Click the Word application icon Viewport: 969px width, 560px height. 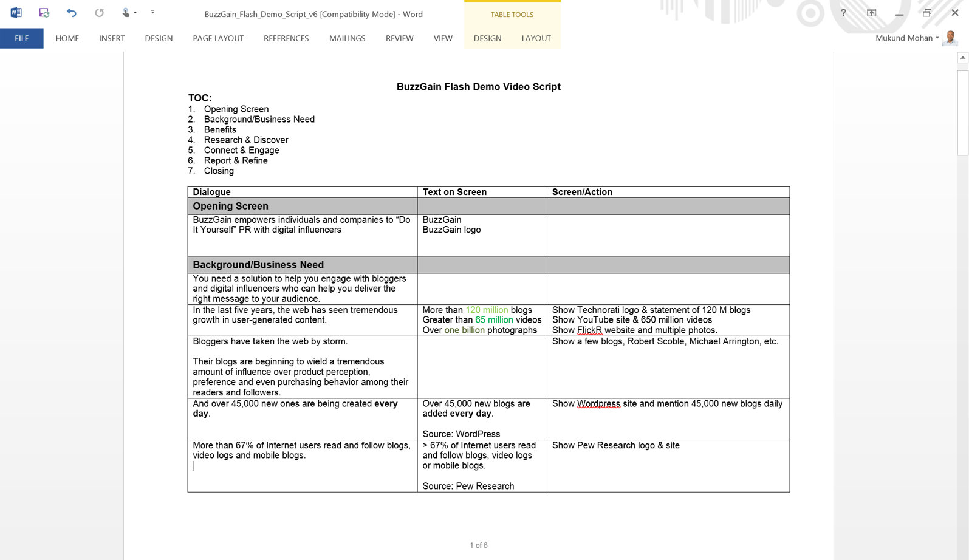pos(16,13)
